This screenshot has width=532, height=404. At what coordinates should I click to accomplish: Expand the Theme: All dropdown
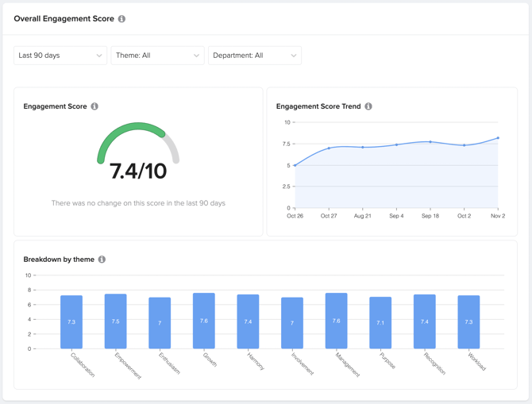[157, 56]
